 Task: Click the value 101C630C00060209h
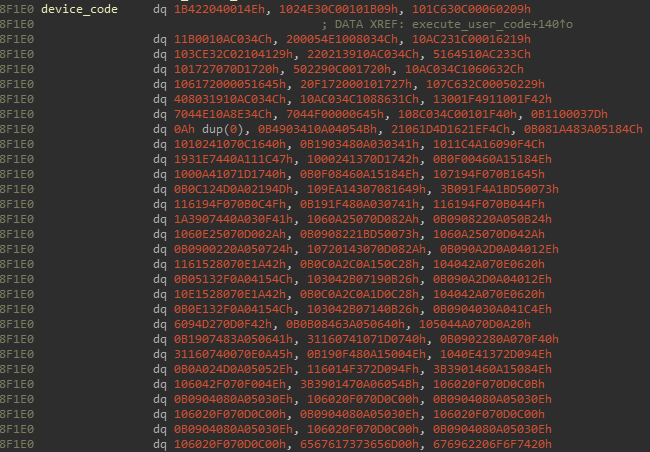[x=471, y=9]
